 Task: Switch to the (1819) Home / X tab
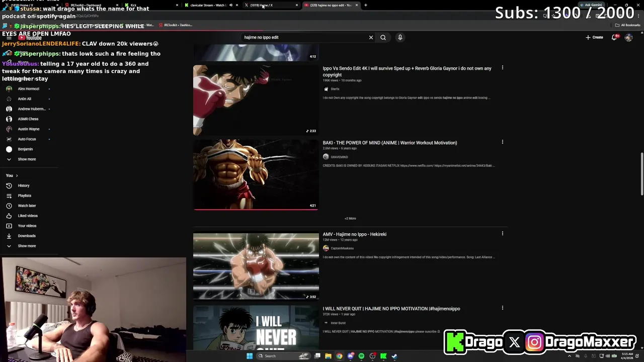pos(270,5)
